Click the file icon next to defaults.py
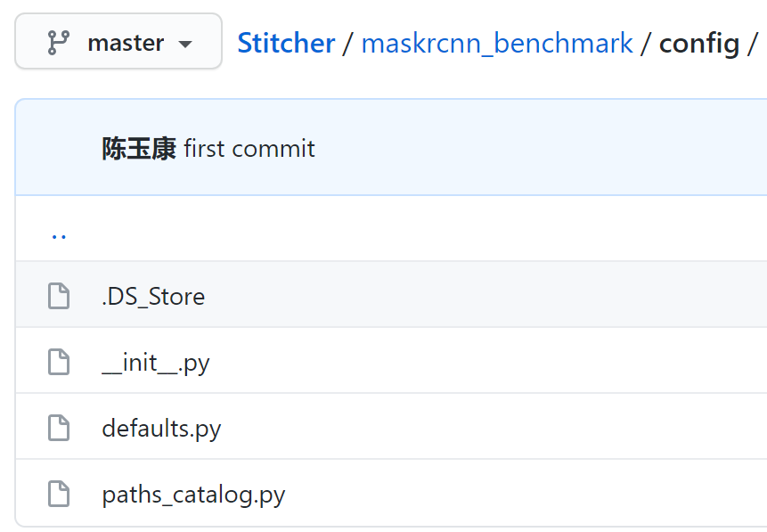The width and height of the screenshot is (767, 532). (59, 427)
